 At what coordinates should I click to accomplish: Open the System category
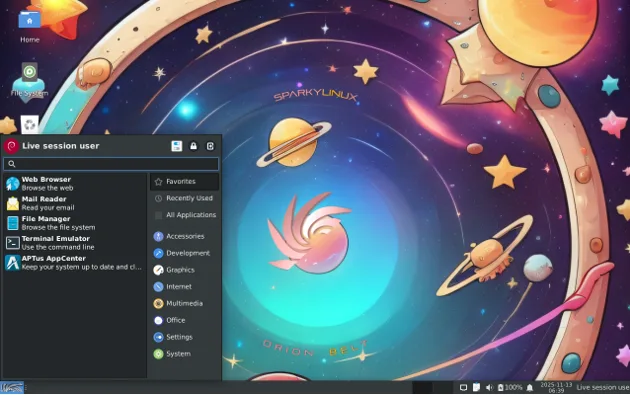tap(185, 354)
